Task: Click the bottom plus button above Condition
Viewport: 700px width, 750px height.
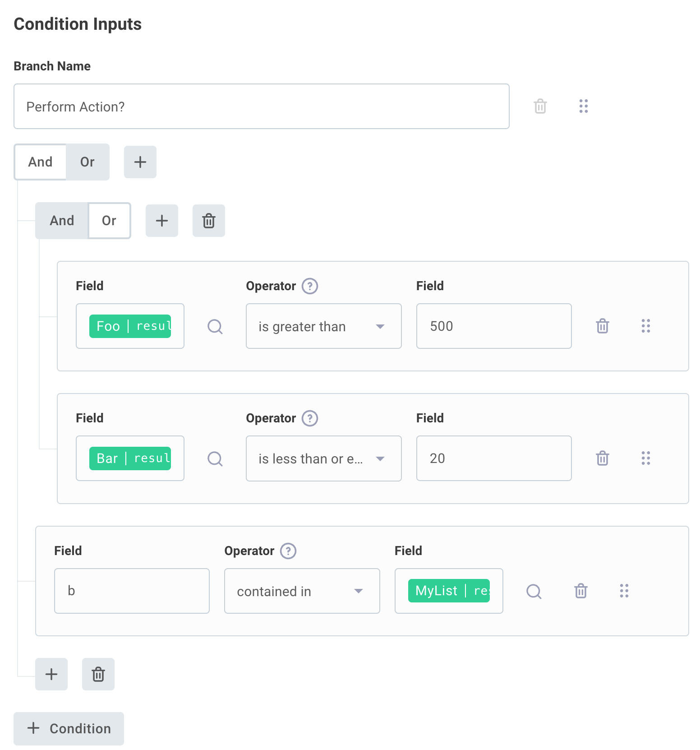Action: (51, 674)
